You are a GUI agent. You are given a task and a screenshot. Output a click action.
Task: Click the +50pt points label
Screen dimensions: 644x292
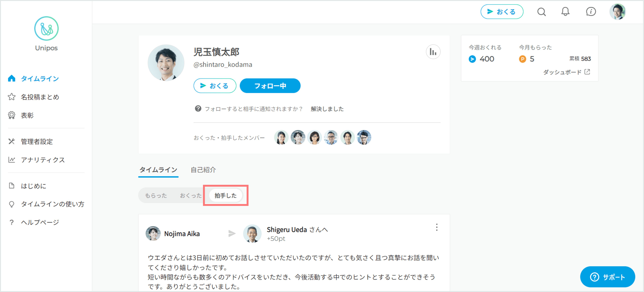pos(276,239)
